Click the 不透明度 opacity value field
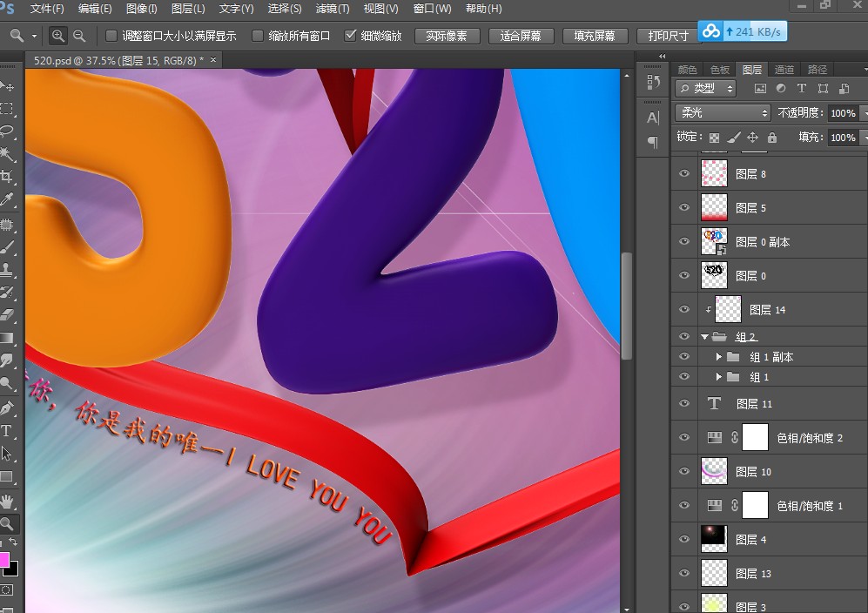The height and width of the screenshot is (613, 868). click(843, 113)
